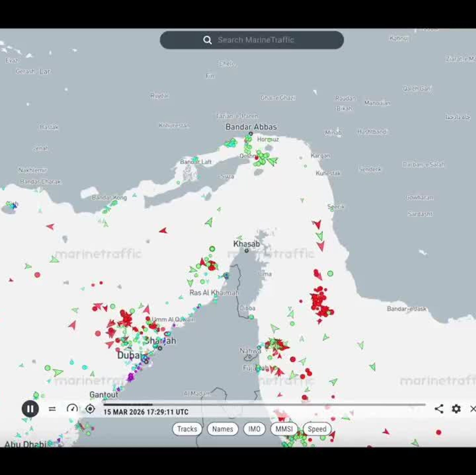
Task: Click the center-on-target locate icon
Action: 90,409
